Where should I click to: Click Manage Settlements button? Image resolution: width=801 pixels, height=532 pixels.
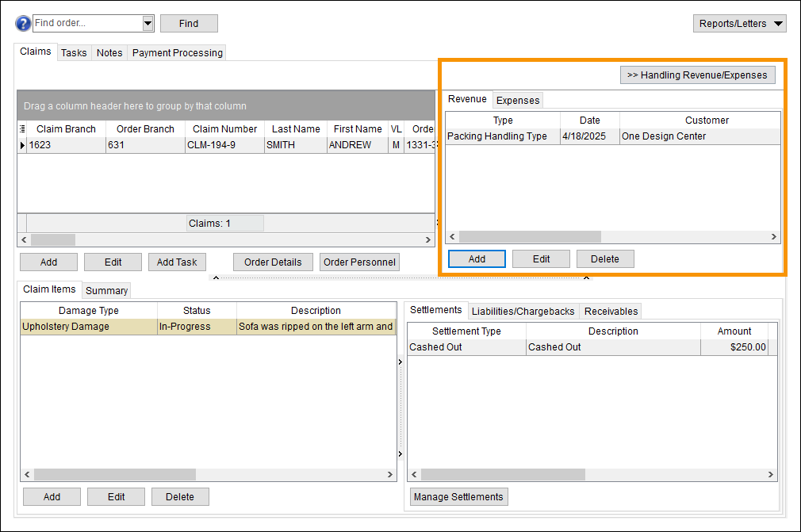click(459, 497)
